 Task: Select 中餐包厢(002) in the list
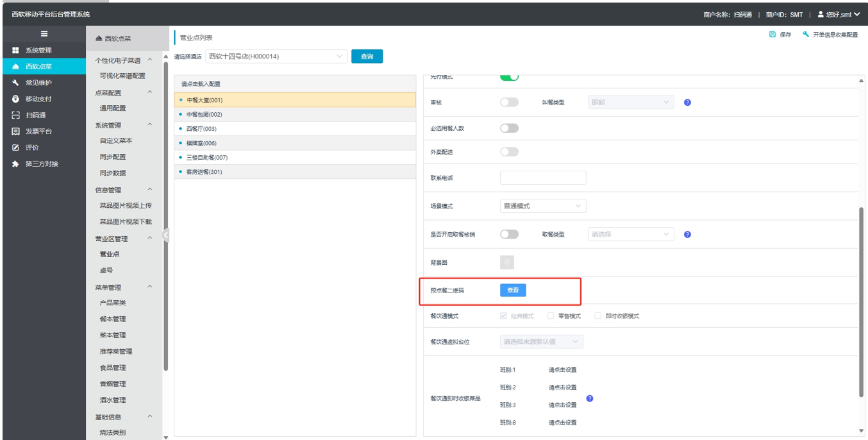[295, 114]
